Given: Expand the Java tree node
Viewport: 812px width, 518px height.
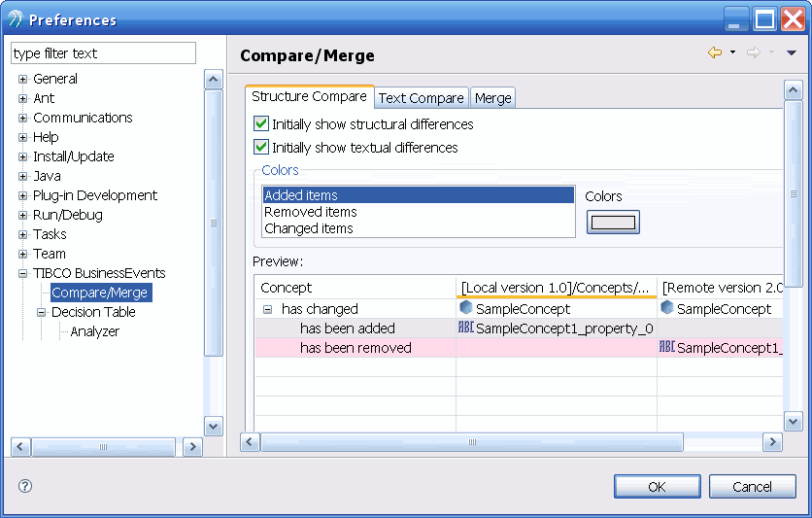Looking at the screenshot, I should click(22, 176).
